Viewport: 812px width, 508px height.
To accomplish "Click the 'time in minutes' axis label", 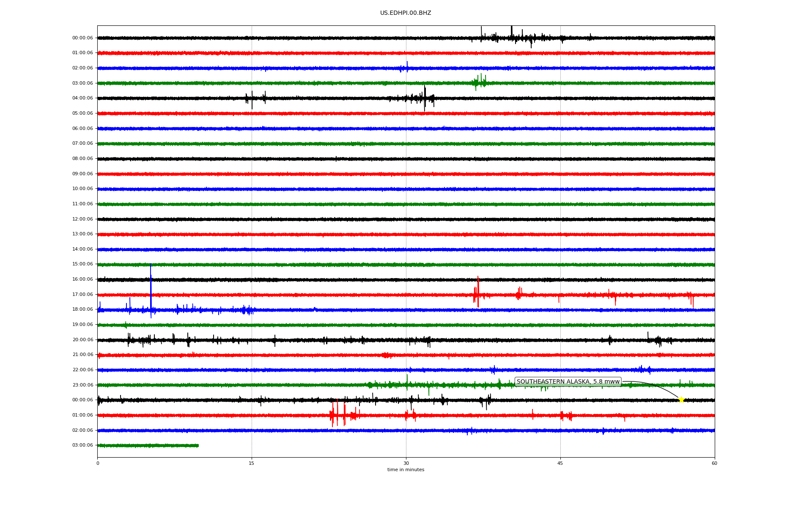I will click(405, 470).
